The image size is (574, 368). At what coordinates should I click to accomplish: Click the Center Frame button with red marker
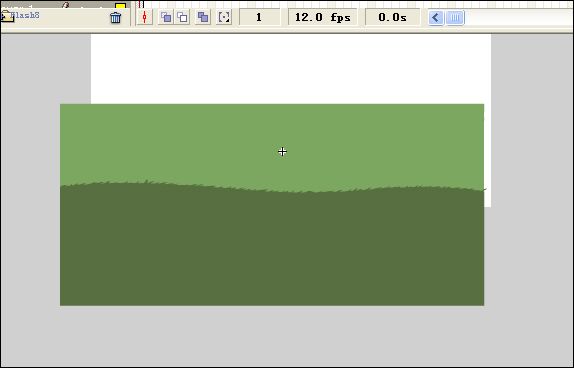(x=145, y=17)
